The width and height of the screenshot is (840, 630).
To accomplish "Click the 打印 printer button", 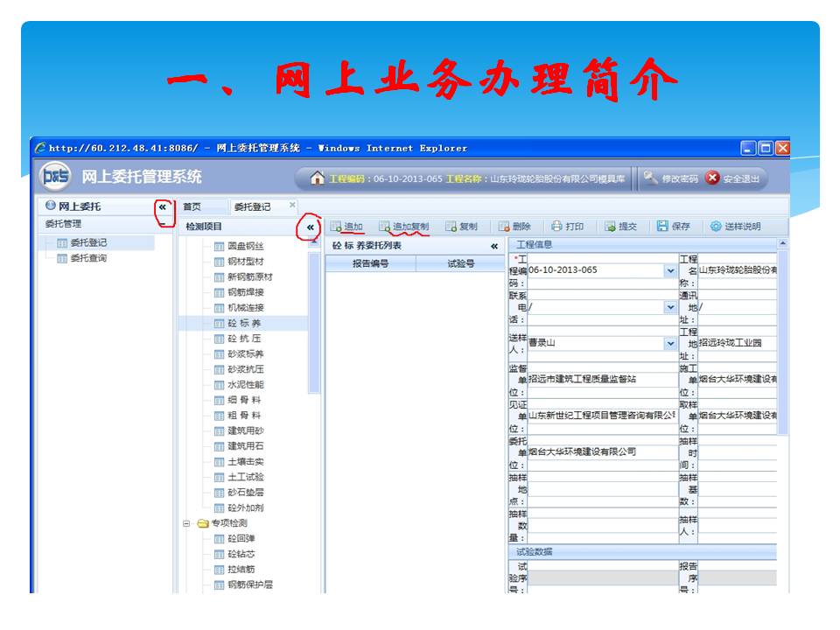I will click(567, 227).
